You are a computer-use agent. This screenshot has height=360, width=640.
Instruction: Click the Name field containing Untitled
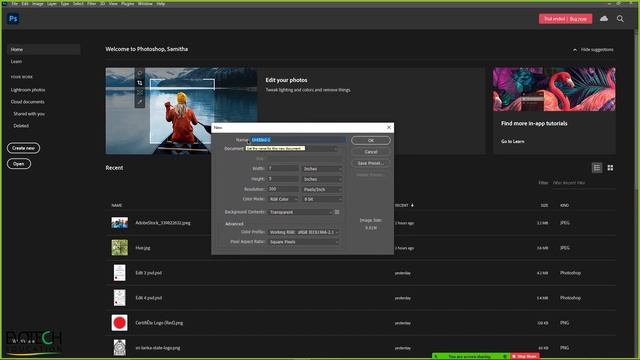pyautogui.click(x=298, y=140)
